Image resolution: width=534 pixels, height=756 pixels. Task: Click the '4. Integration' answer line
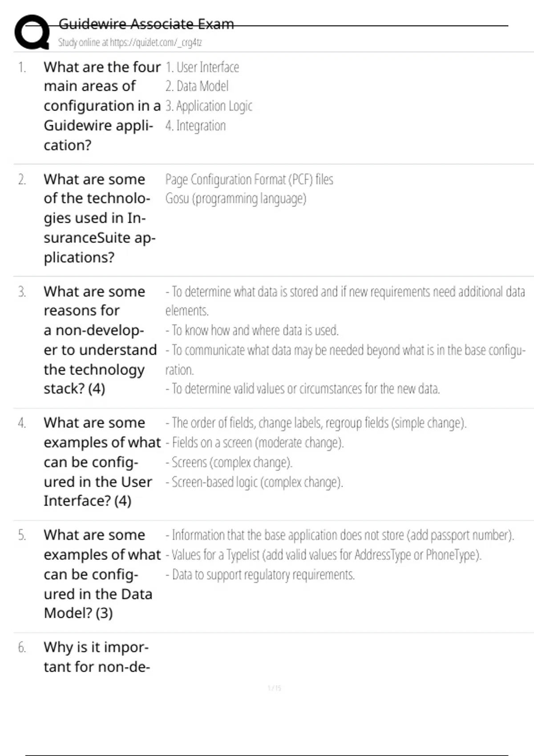pos(196,126)
